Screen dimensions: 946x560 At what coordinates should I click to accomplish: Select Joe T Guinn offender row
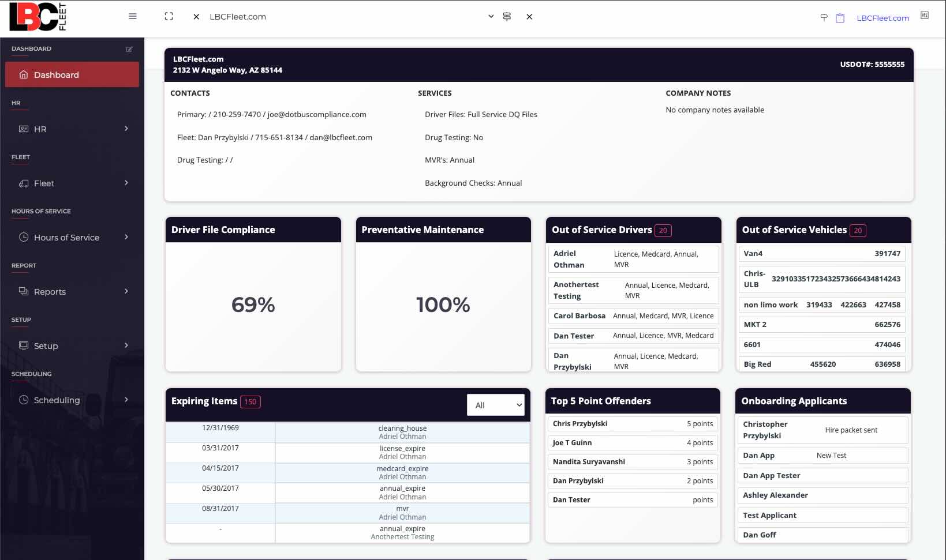click(633, 442)
